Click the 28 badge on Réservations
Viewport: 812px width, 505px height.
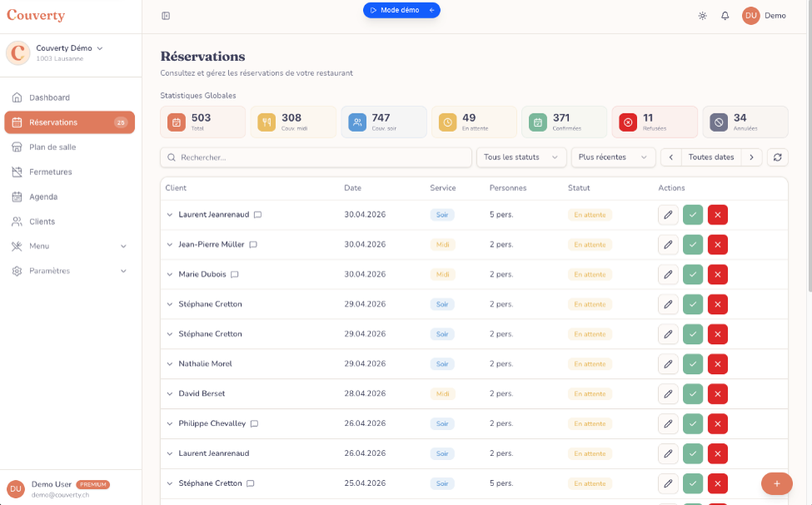pos(121,122)
